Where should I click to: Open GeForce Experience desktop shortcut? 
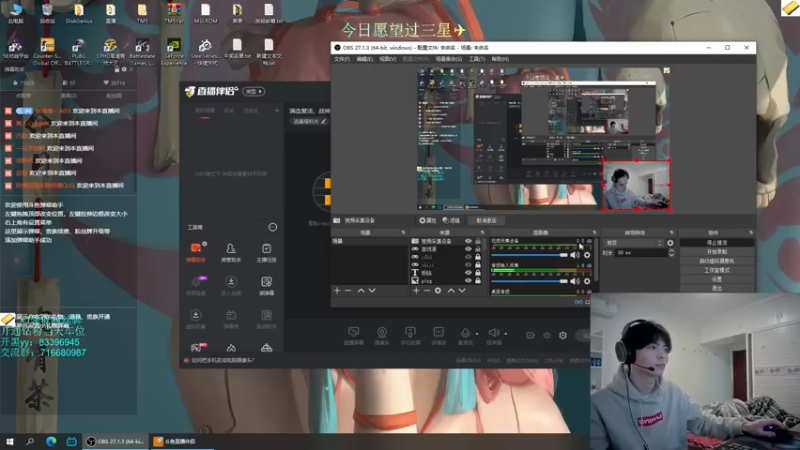pyautogui.click(x=173, y=51)
